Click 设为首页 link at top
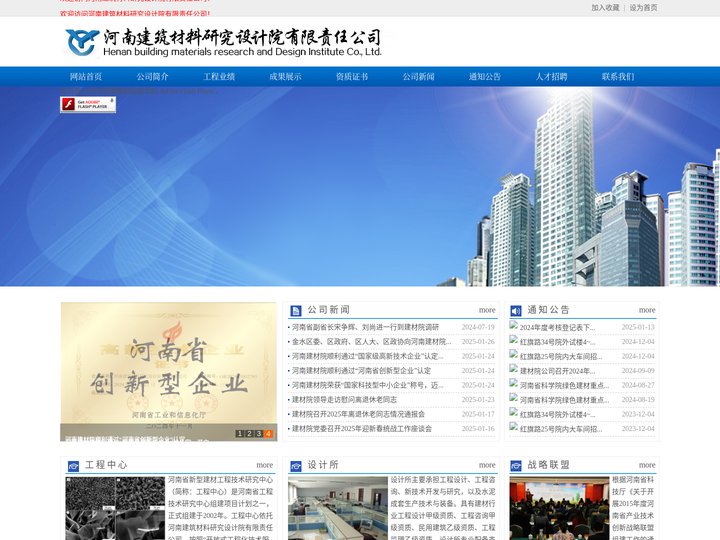Viewport: 720px width, 540px height. coord(643,8)
